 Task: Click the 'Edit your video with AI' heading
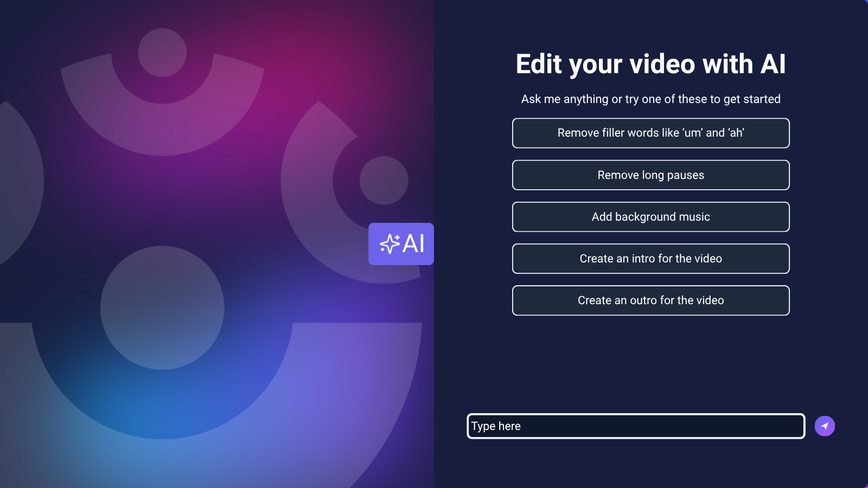click(x=650, y=64)
